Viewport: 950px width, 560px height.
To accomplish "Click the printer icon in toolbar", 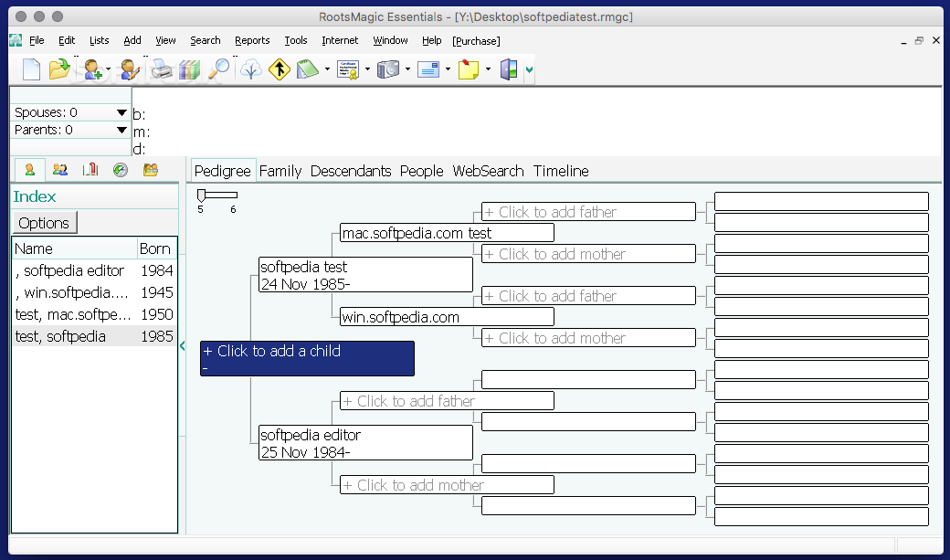I will (x=161, y=69).
